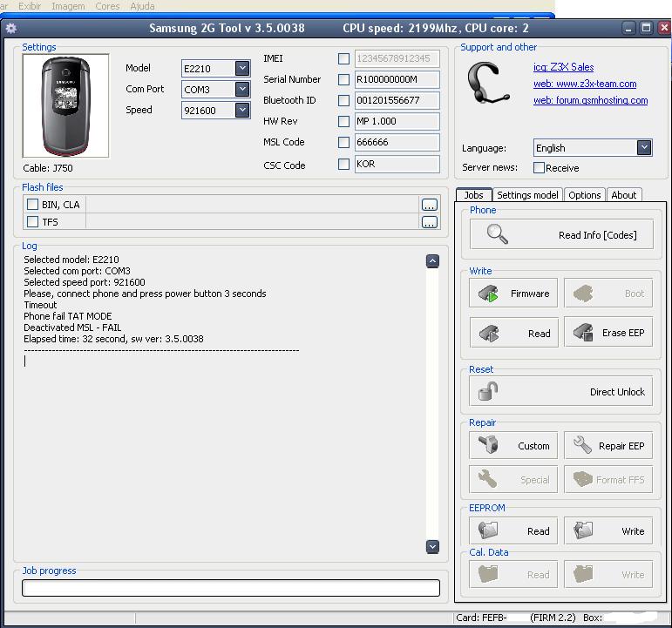The height and width of the screenshot is (628, 672).
Task: Click log line "Phone fail TAT MODE"
Action: (x=68, y=316)
